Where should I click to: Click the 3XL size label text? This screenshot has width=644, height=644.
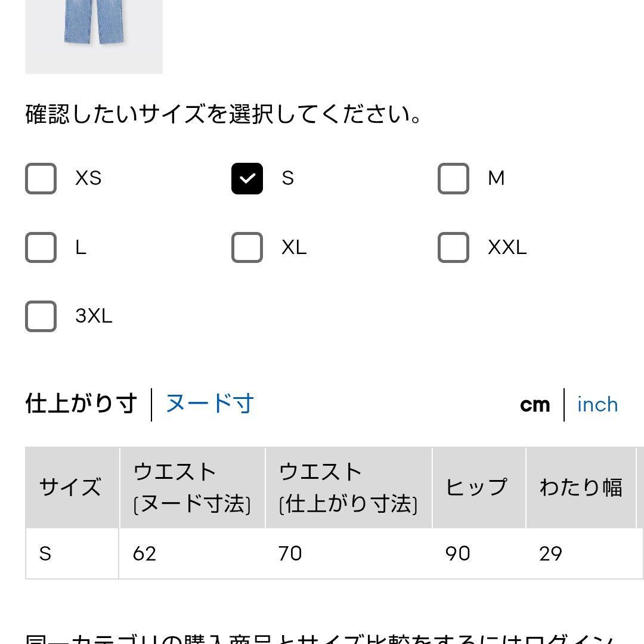[x=94, y=316]
